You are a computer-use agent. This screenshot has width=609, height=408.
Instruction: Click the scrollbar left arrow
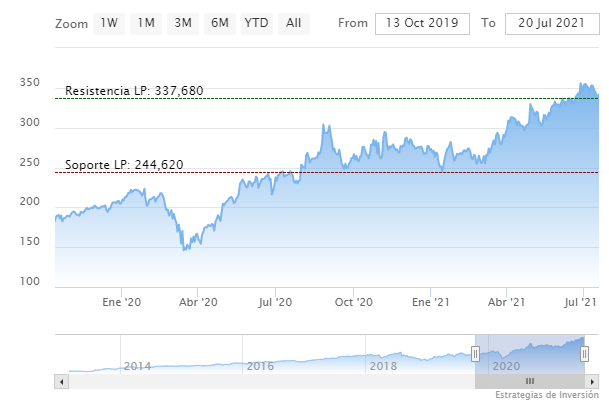[x=62, y=381]
